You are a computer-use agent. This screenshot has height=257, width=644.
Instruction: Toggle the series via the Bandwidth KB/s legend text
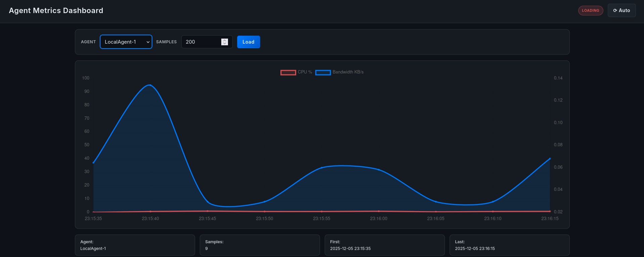point(348,72)
